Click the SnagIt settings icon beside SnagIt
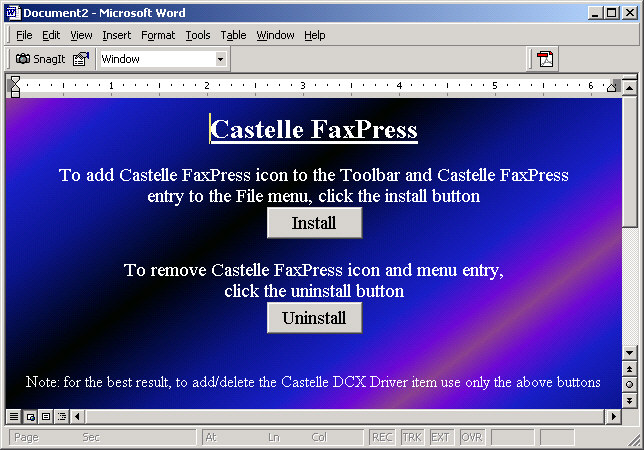Screen dimensions: 644x450 point(81,59)
